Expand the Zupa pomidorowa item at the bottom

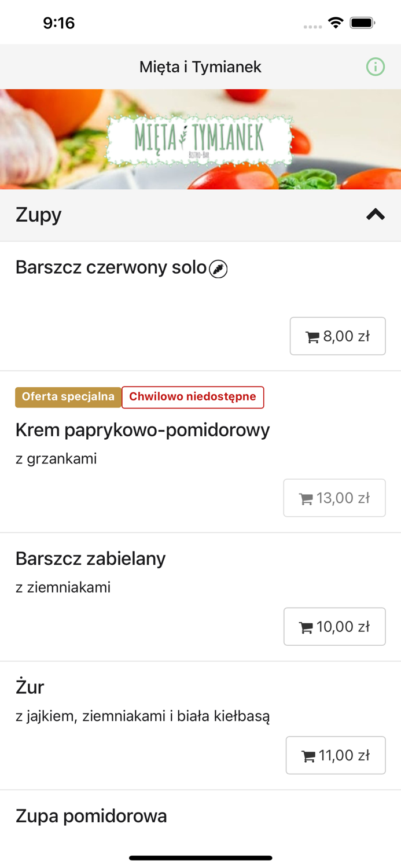pos(91,815)
